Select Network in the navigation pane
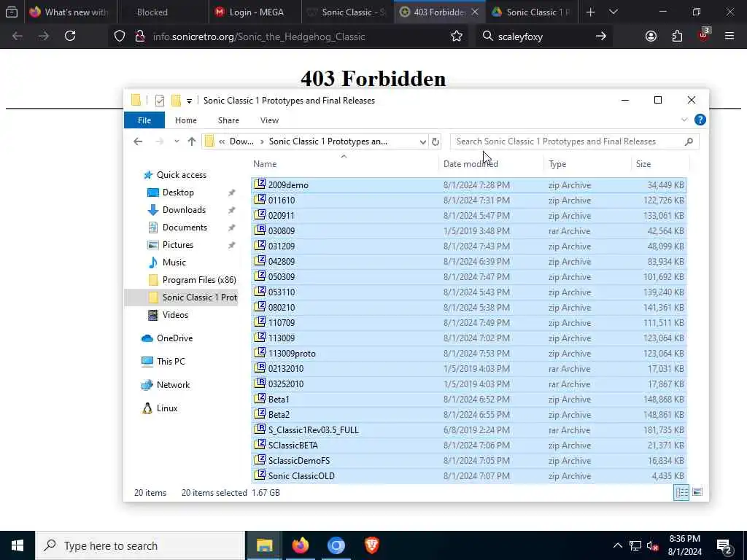Screen dimensions: 747x560 [173, 385]
